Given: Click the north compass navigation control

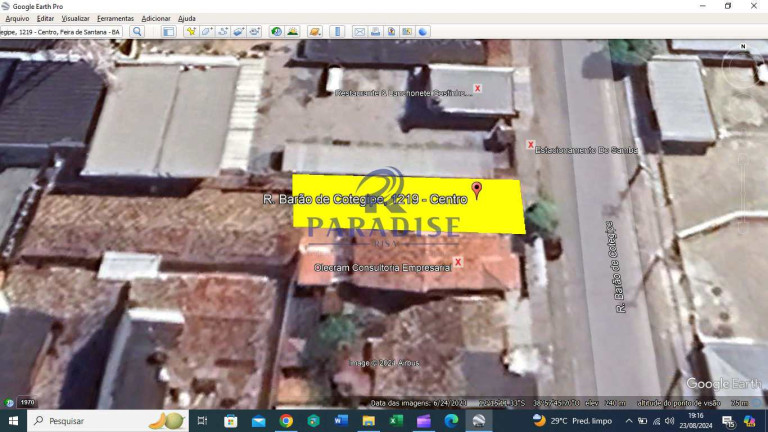Looking at the screenshot, I should pyautogui.click(x=743, y=68).
